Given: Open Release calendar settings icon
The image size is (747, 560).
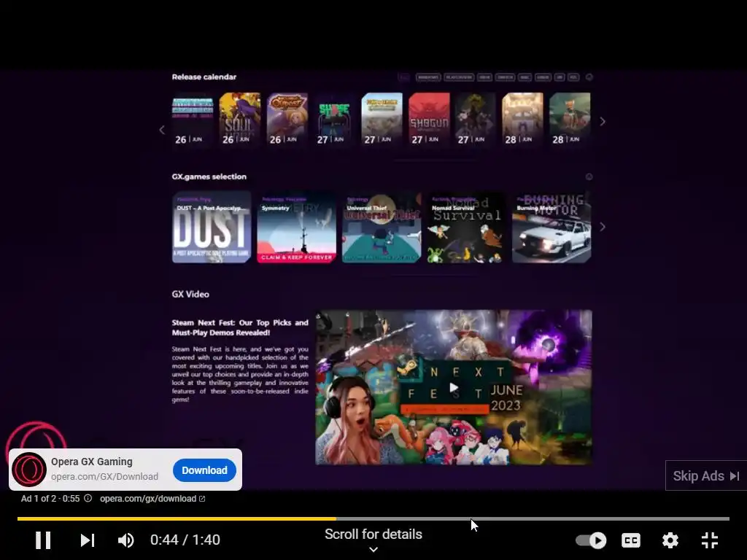Looking at the screenshot, I should click(589, 77).
